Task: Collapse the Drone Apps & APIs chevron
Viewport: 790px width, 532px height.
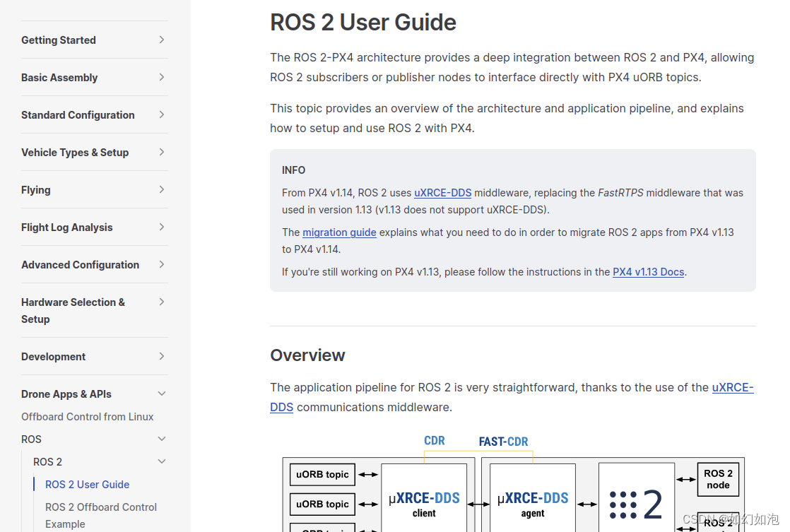Action: [x=162, y=394]
